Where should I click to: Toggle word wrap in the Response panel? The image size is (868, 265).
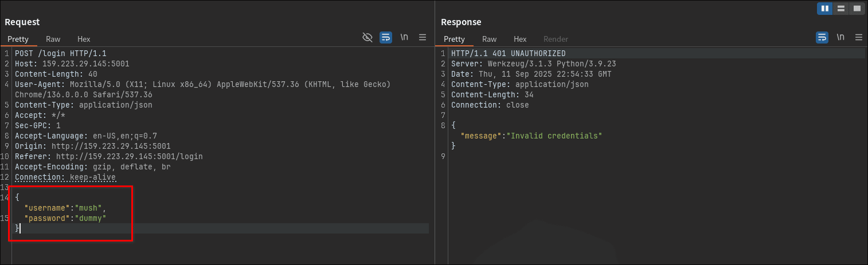click(822, 38)
